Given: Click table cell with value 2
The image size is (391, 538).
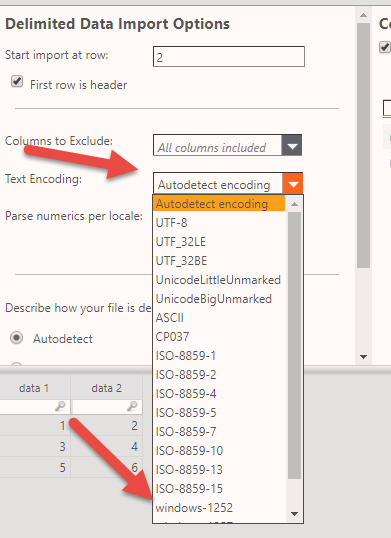Looking at the screenshot, I should [x=107, y=425].
